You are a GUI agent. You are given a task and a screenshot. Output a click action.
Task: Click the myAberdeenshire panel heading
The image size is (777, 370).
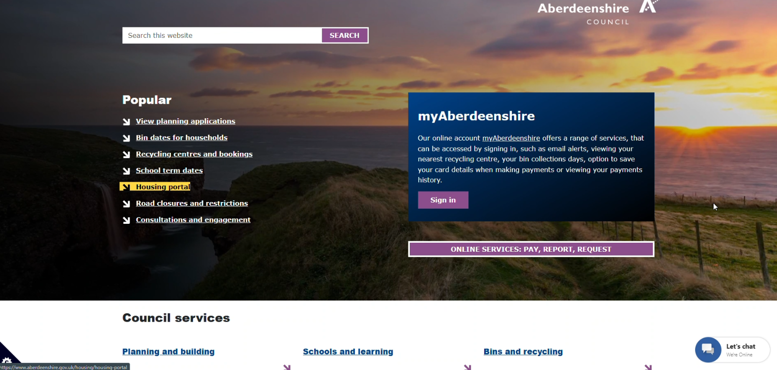click(x=476, y=116)
